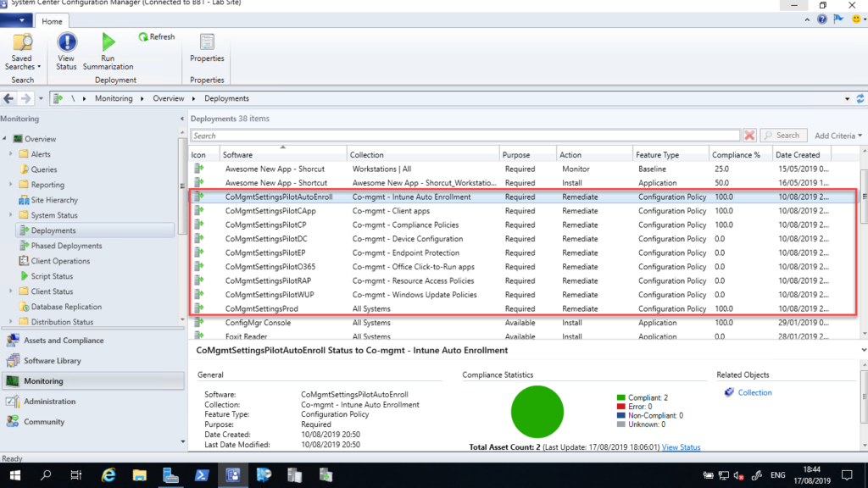This screenshot has width=868, height=488.
Task: Select the Monitoring workspace button
Action: (x=92, y=380)
